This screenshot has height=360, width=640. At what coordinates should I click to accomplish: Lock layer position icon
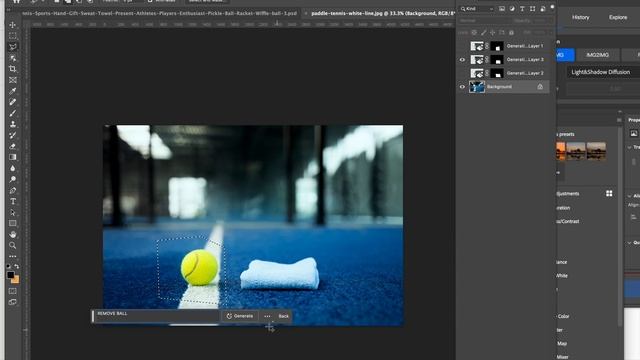(493, 32)
